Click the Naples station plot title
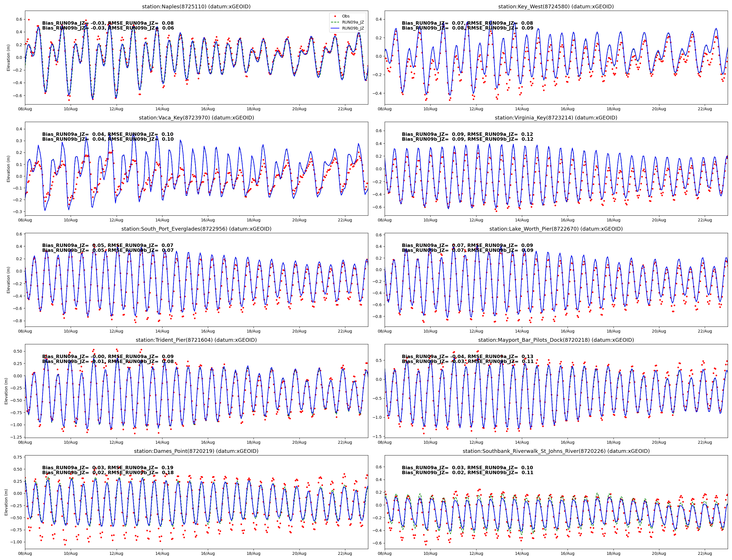The width and height of the screenshot is (732, 560). click(196, 6)
